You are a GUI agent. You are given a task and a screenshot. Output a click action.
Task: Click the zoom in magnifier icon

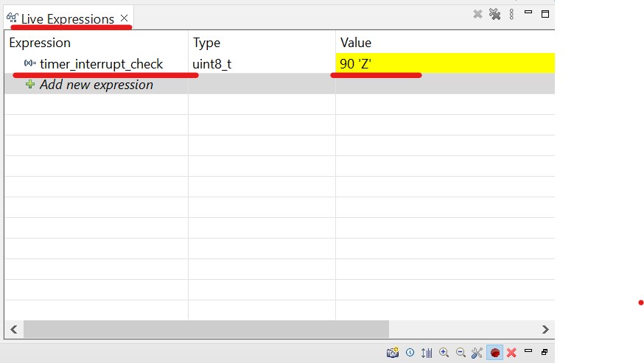tap(444, 352)
